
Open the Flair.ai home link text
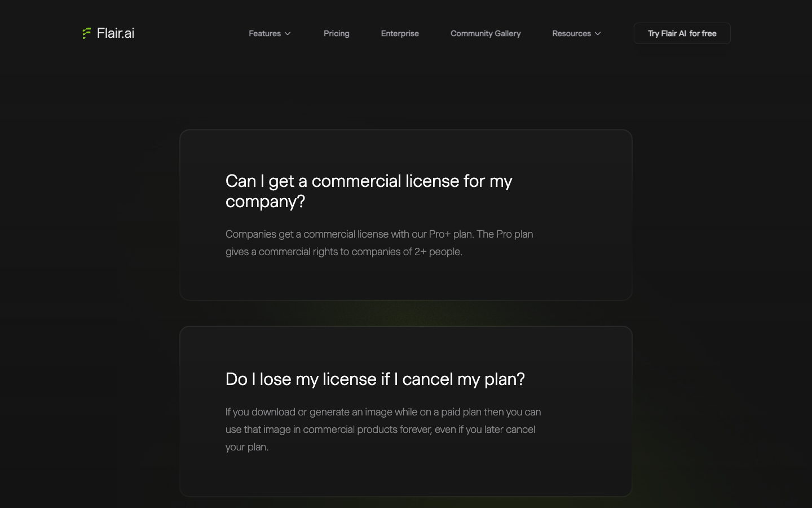[116, 33]
